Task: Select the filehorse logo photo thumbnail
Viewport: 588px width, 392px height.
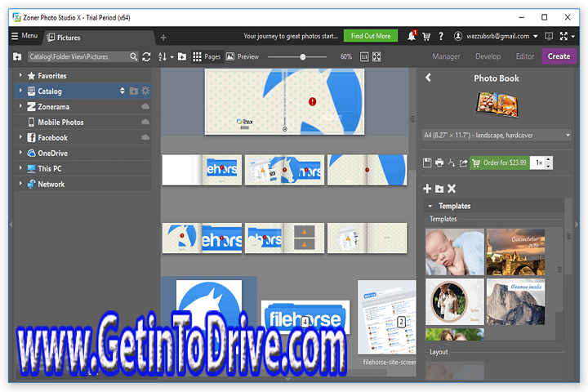Action: coord(305,318)
